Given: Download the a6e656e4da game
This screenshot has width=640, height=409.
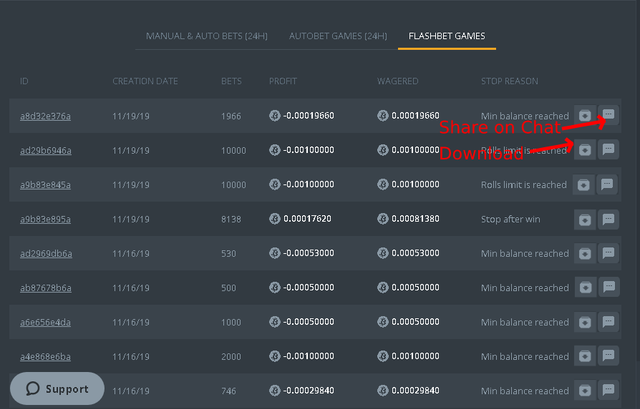Looking at the screenshot, I should (x=584, y=322).
